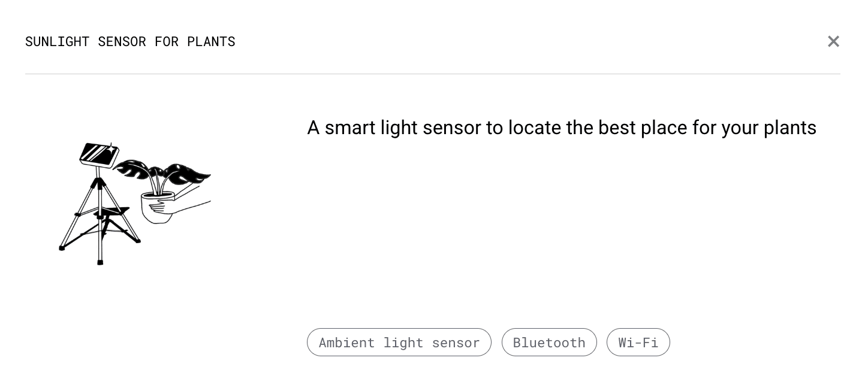Click the "SUNLIGHT SENSOR FOR PLANTS" title
This screenshot has height=382, width=868.
pyautogui.click(x=130, y=41)
